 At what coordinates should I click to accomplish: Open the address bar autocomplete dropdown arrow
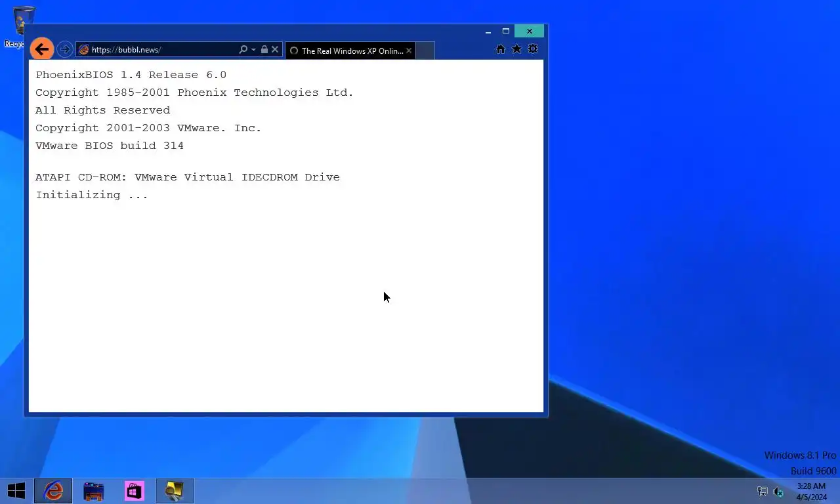(x=253, y=50)
